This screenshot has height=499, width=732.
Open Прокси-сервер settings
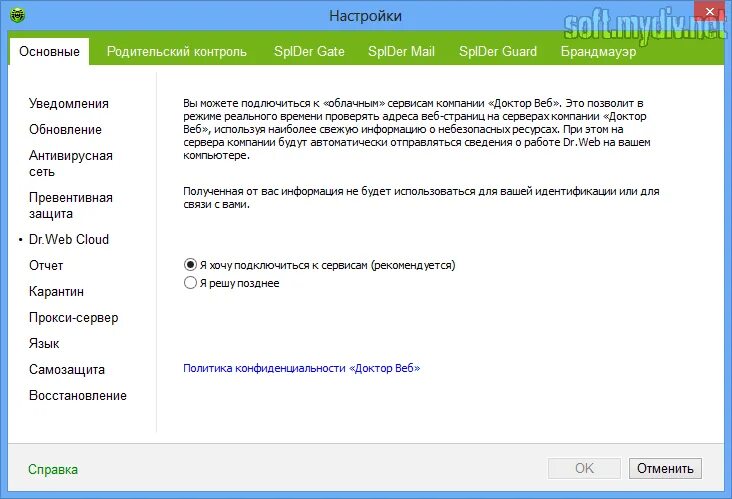click(x=73, y=318)
